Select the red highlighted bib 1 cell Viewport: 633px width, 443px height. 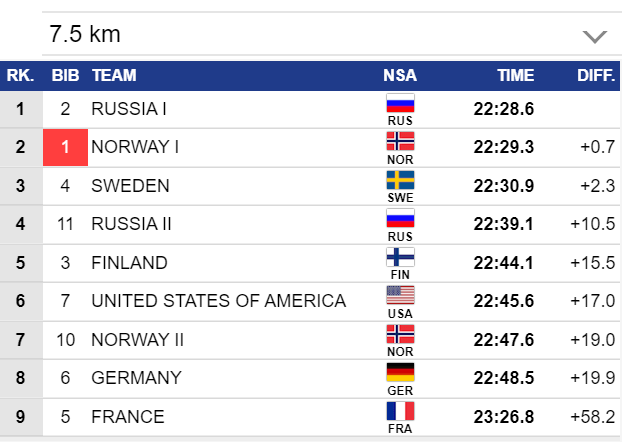(x=65, y=147)
